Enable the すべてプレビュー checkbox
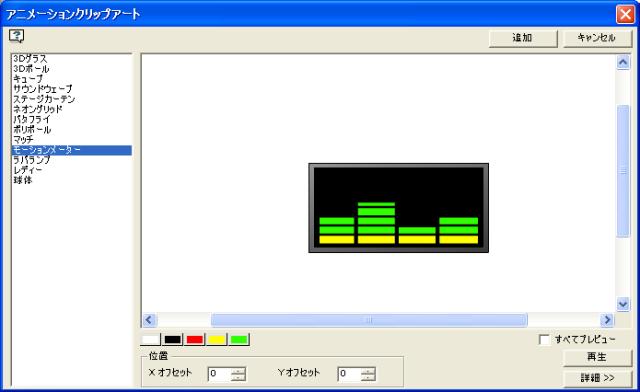The width and height of the screenshot is (640, 392). pos(544,340)
